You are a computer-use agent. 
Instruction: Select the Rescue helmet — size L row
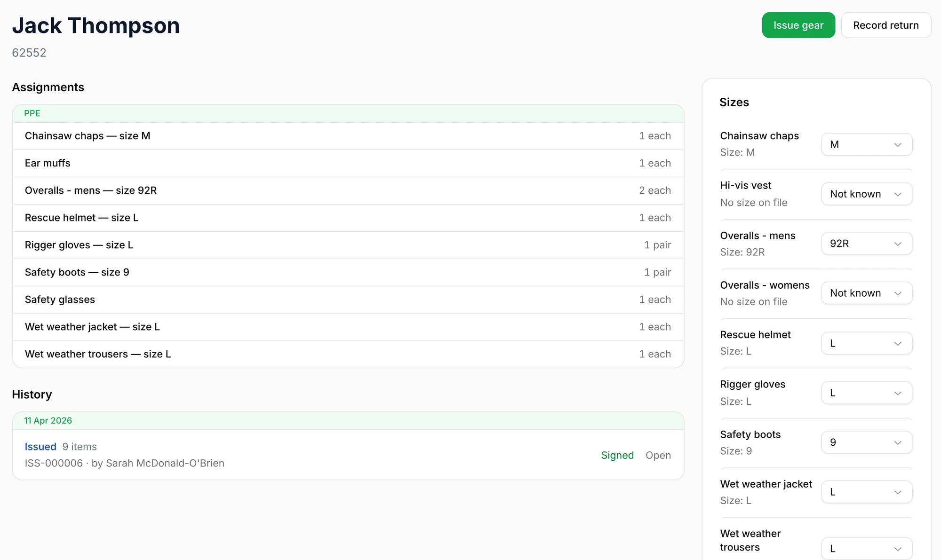tap(348, 218)
